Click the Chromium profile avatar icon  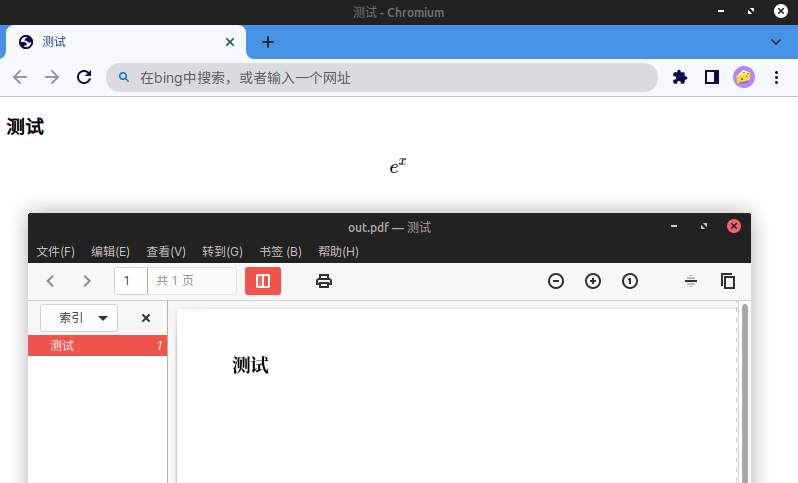point(743,77)
